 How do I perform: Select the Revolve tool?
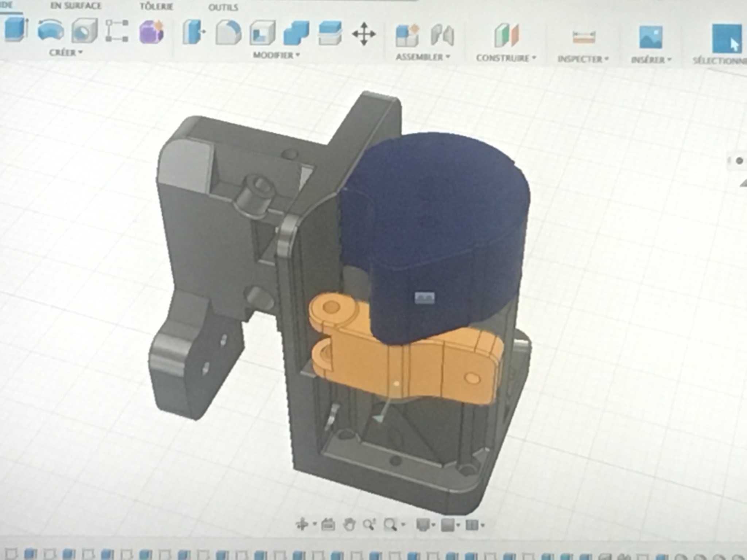(51, 30)
